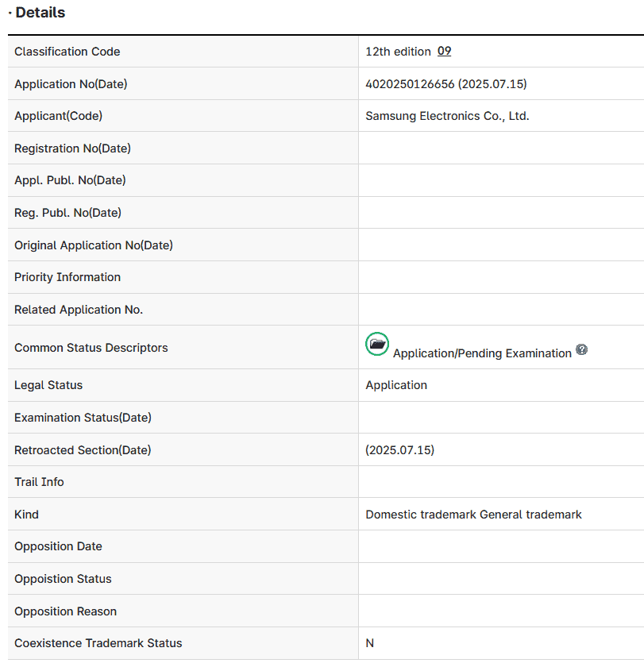Click the Priority Information label

point(67,277)
